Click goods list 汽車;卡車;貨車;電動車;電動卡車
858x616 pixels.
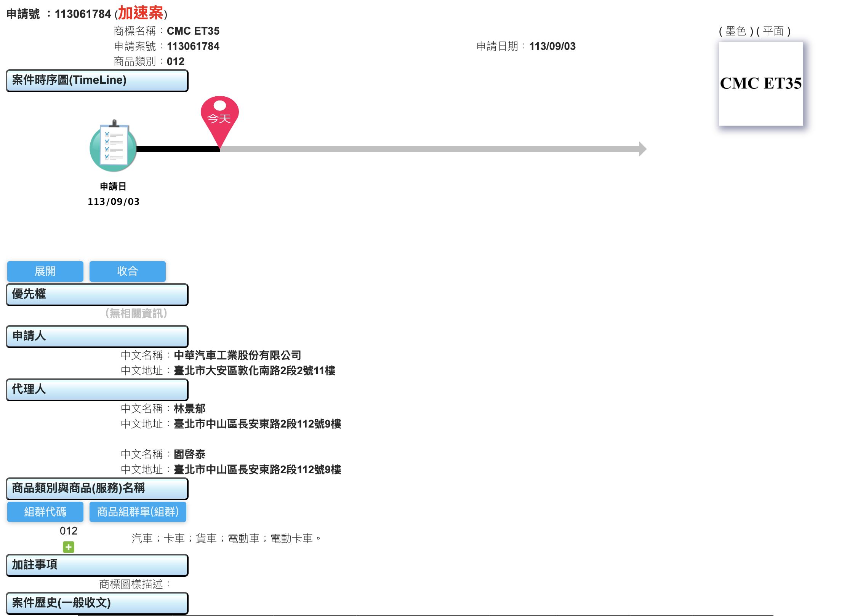click(227, 538)
